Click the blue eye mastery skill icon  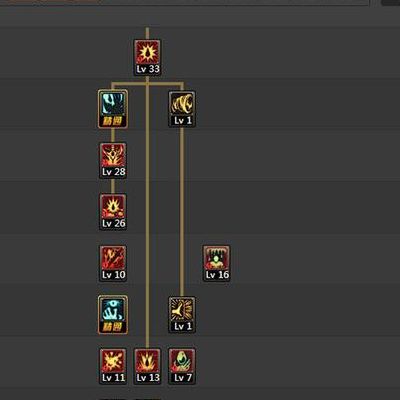(113, 315)
